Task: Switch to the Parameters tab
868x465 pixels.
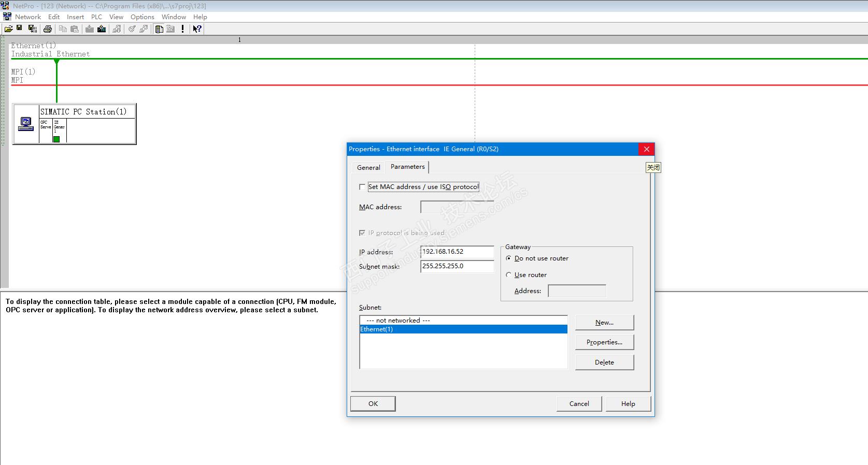Action: 408,167
